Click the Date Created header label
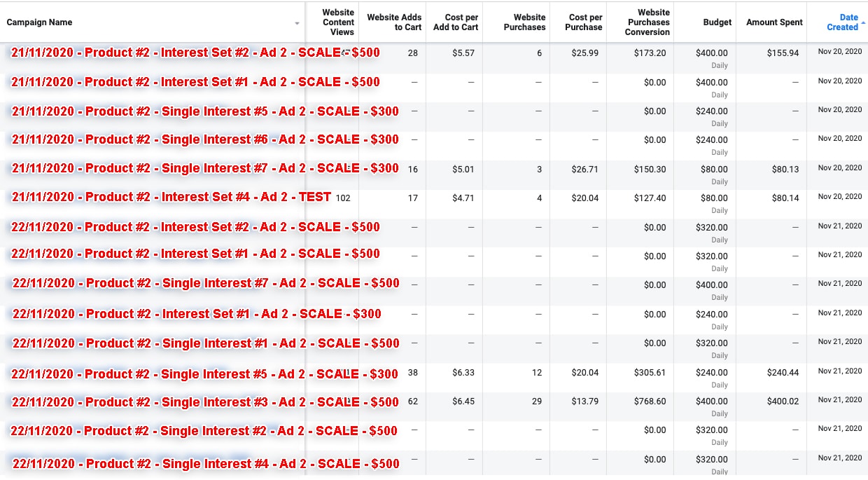 point(843,22)
